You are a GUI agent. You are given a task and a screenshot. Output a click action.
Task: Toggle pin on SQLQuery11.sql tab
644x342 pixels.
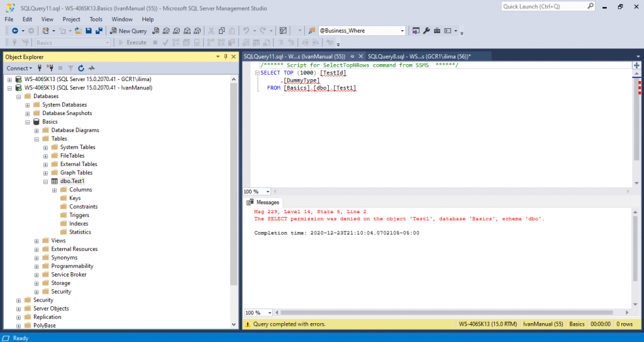352,56
